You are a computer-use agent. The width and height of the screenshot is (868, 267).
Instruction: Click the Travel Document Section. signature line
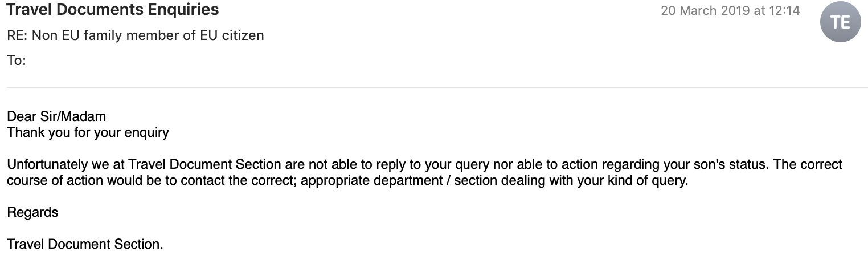pos(85,245)
